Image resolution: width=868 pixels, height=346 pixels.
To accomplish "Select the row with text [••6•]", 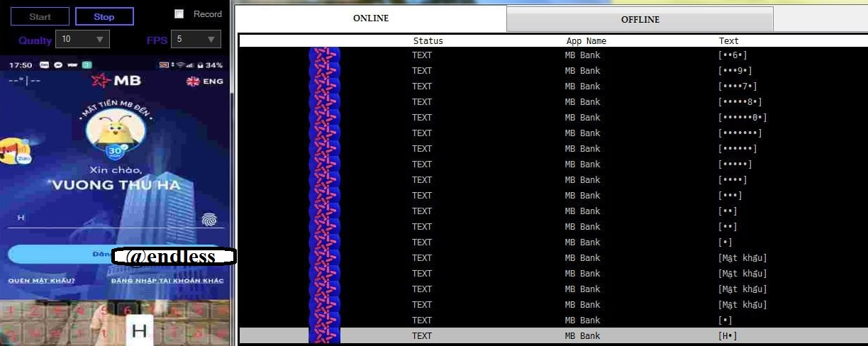I will [x=553, y=55].
